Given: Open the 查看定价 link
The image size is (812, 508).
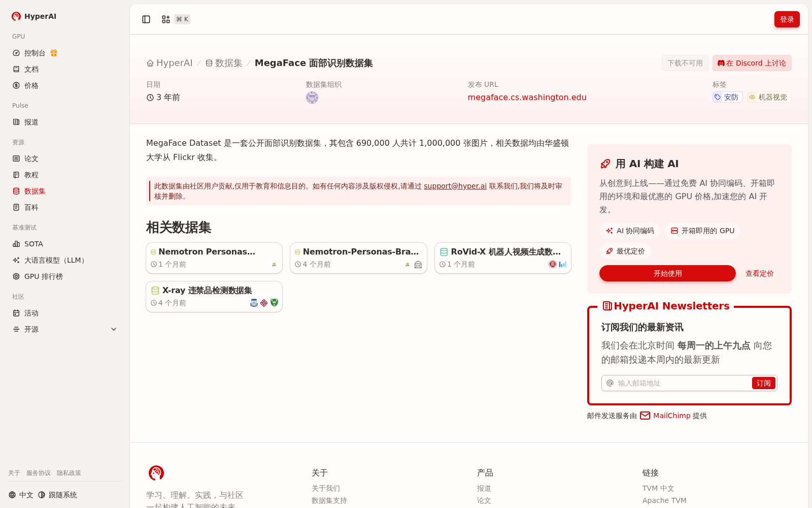Looking at the screenshot, I should pos(759,273).
